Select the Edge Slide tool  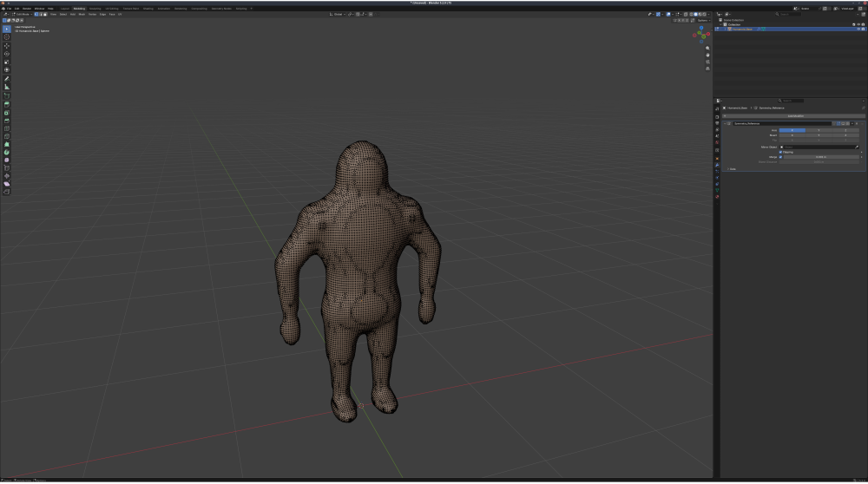pyautogui.click(x=7, y=168)
